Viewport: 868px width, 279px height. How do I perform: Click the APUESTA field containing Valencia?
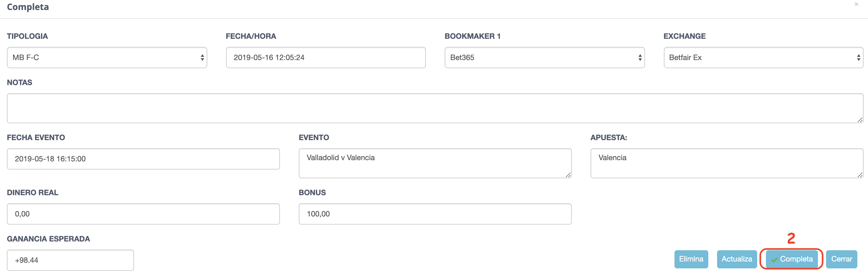pos(727,163)
